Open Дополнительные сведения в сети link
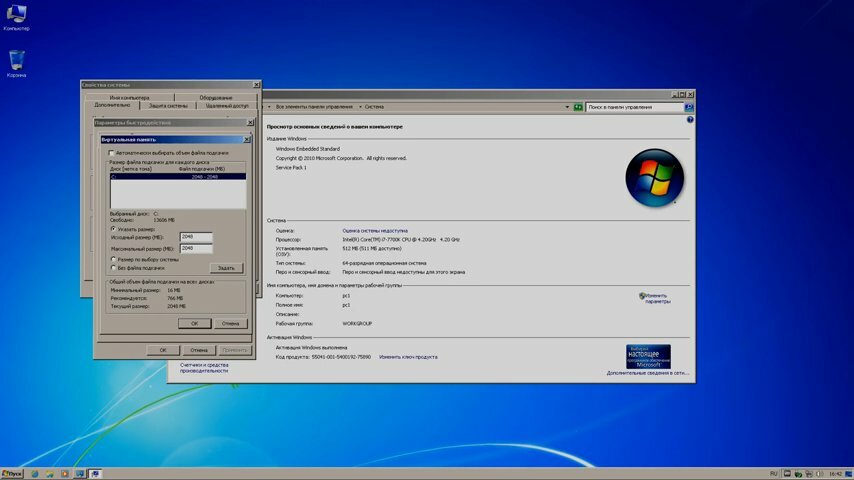Image resolution: width=854 pixels, height=480 pixels. tap(648, 373)
